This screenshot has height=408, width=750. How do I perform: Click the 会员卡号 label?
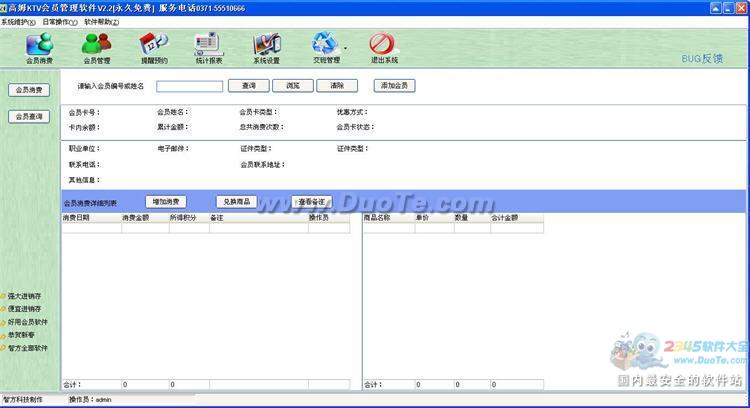pyautogui.click(x=84, y=112)
